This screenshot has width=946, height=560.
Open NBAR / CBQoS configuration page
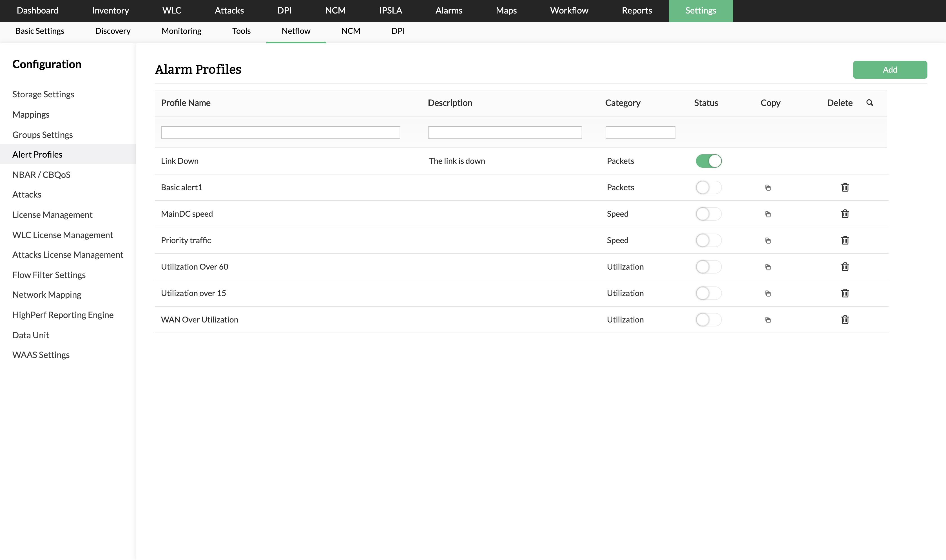point(41,174)
